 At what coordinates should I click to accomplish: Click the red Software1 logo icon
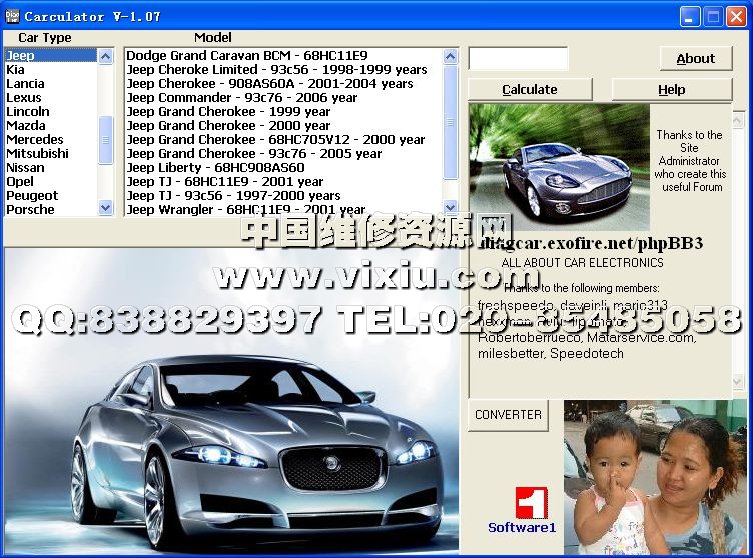[x=529, y=502]
